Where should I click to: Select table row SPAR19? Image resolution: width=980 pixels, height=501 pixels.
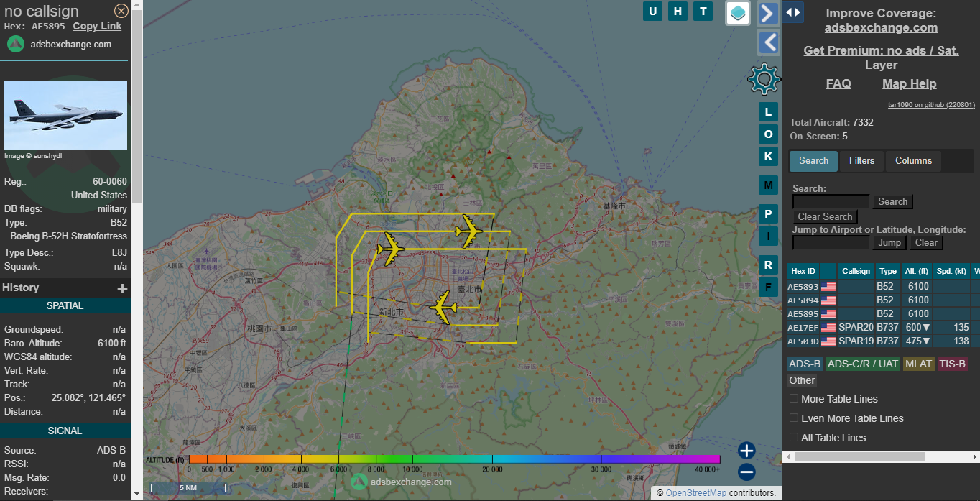[883, 341]
